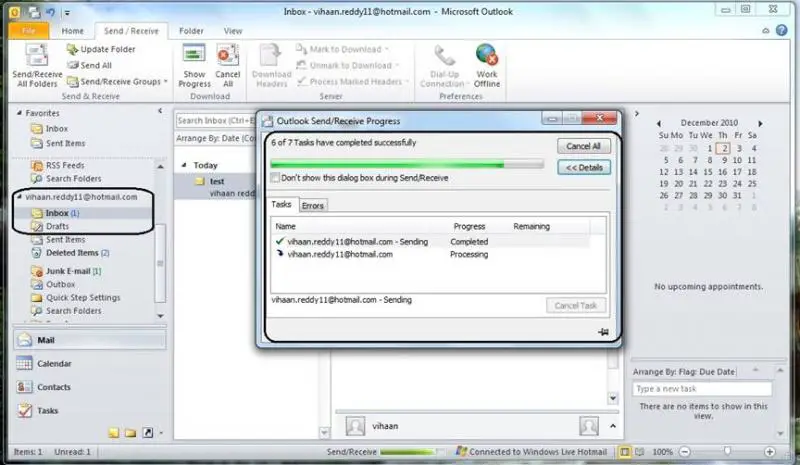
Task: Select the Tasks tab in dialog
Action: click(x=281, y=204)
